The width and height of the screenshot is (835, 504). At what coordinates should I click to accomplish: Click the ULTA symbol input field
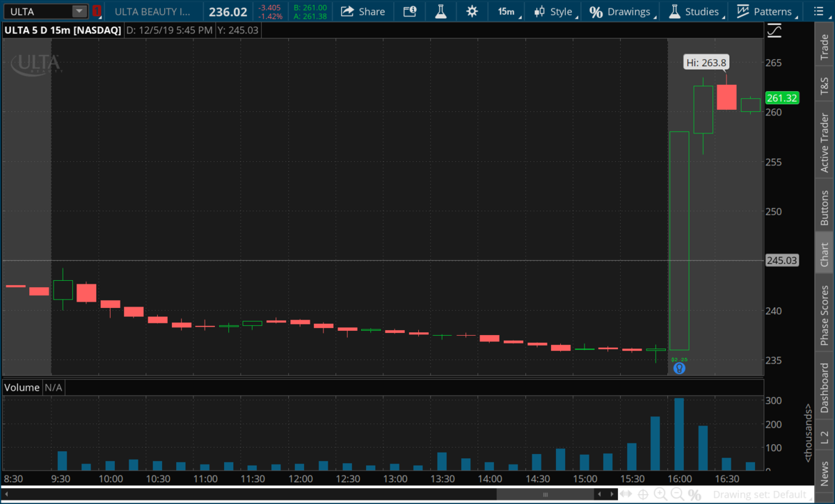[38, 11]
